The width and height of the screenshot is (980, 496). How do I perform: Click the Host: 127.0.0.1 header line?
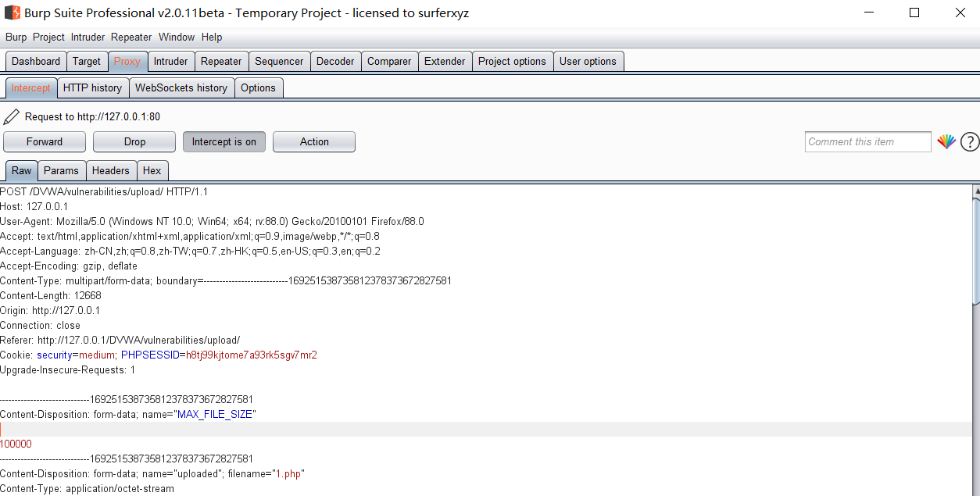tap(34, 207)
